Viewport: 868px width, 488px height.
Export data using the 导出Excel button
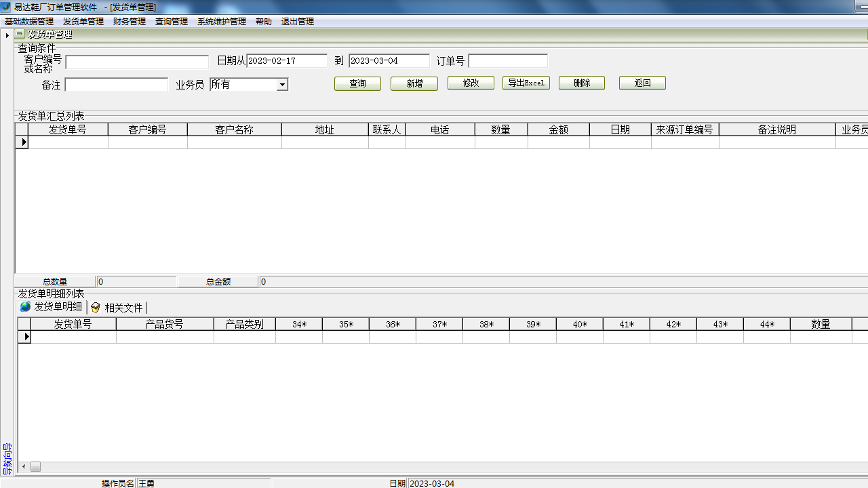click(x=526, y=83)
